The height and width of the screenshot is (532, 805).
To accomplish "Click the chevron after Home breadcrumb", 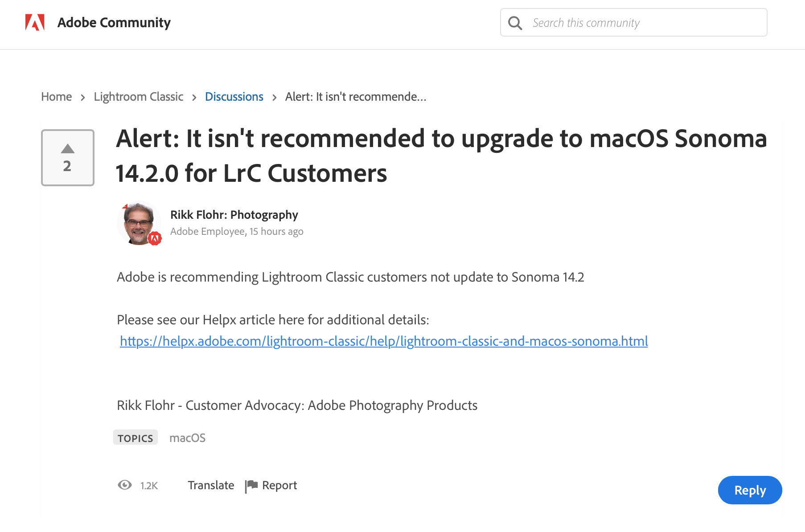I will pos(83,97).
